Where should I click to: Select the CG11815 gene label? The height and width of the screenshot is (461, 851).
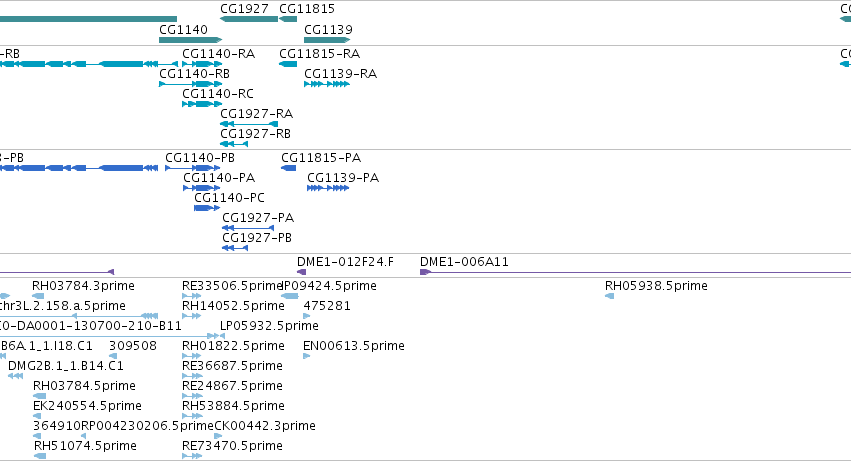pos(307,9)
